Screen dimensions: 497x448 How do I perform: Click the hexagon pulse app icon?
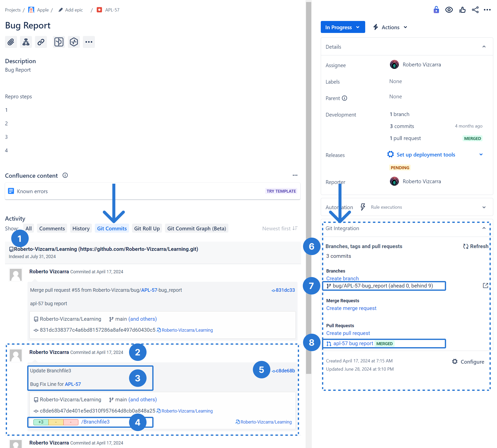pyautogui.click(x=74, y=42)
